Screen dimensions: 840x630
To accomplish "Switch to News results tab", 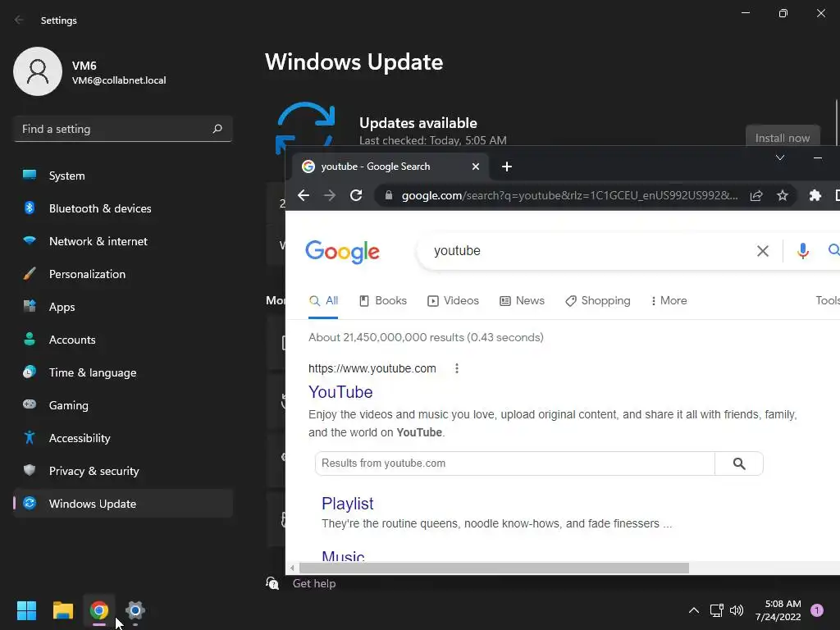I will coord(523,301).
